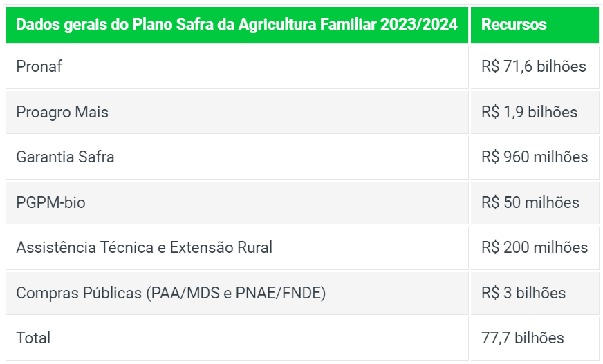Select 'Compras Públicas (PAA/MDS e PNAE/FNDE)' cell

[236, 293]
